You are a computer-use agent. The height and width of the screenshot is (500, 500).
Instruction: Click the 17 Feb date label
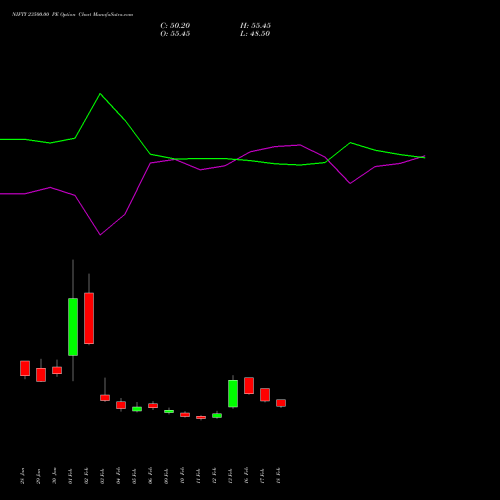tap(262, 476)
